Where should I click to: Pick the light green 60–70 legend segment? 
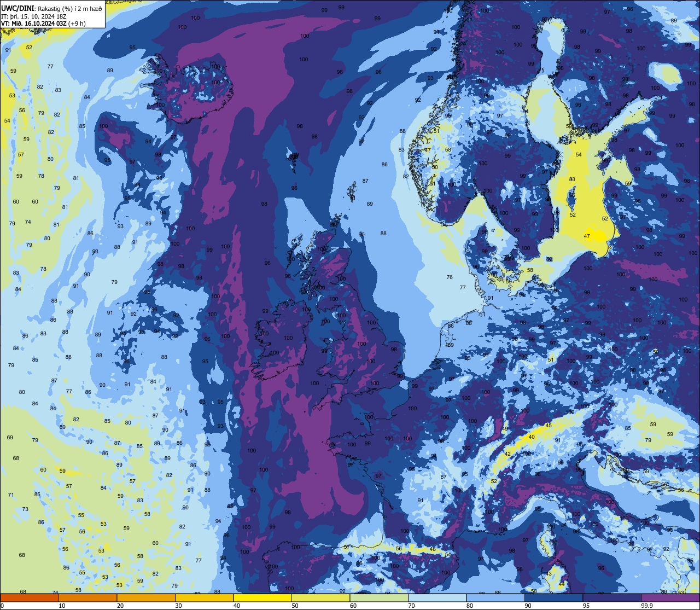(x=379, y=597)
